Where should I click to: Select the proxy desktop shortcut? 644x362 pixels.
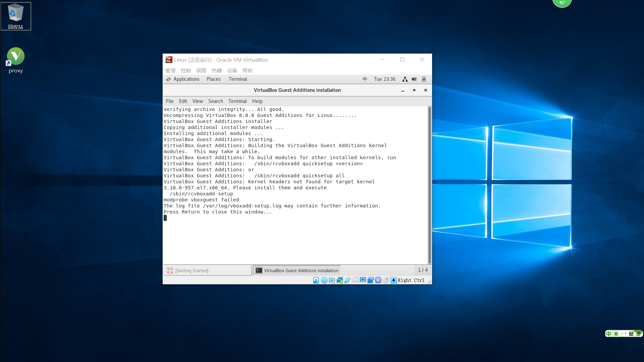point(16,60)
